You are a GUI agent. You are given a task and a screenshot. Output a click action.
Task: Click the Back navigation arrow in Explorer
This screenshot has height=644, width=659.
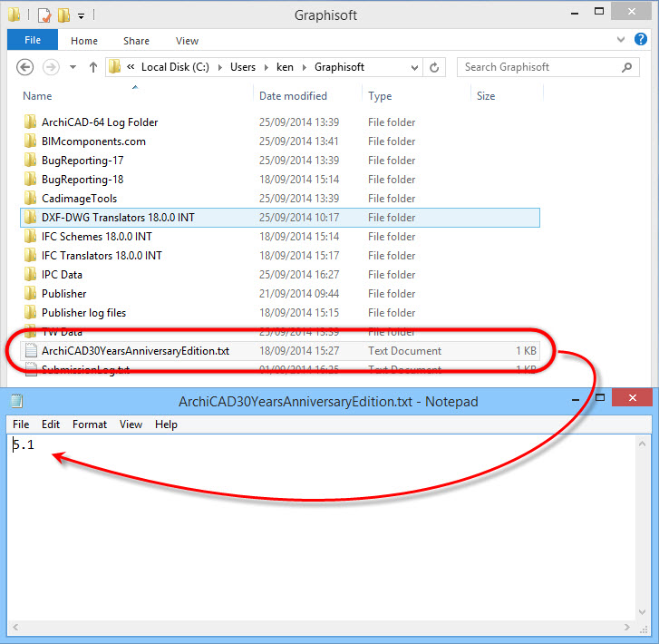[24, 67]
